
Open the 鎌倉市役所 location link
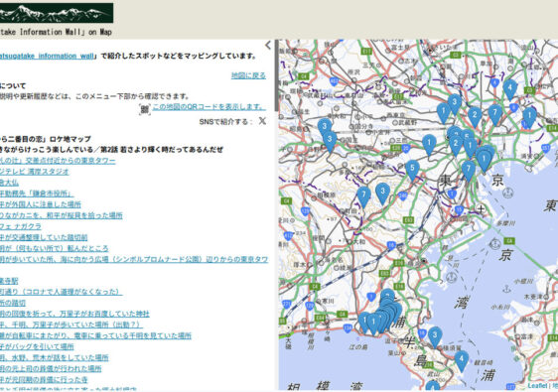(x=37, y=194)
